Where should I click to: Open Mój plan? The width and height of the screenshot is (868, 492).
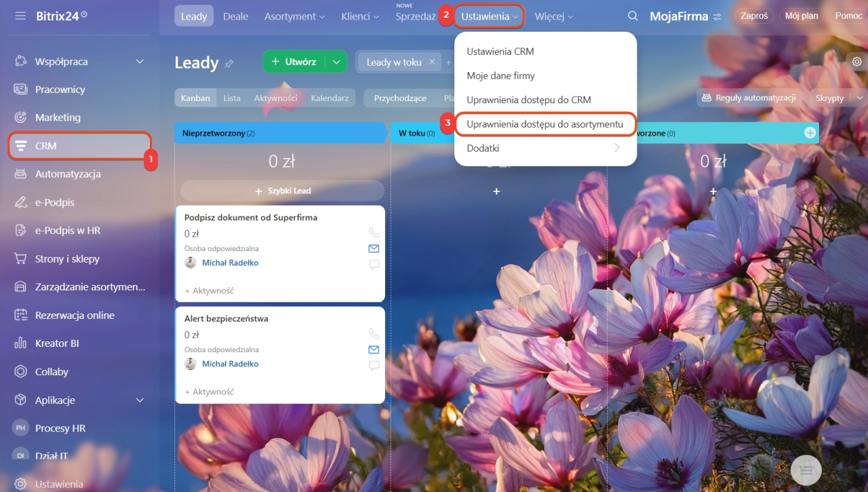[802, 16]
